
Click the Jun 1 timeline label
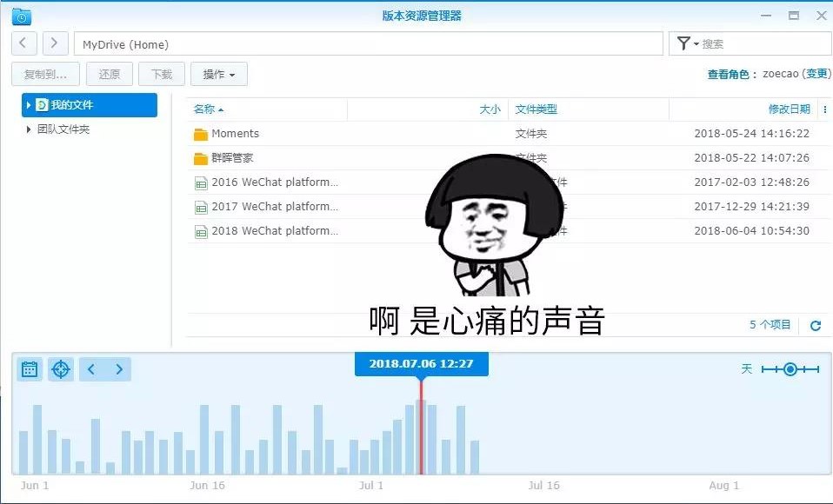pos(35,486)
